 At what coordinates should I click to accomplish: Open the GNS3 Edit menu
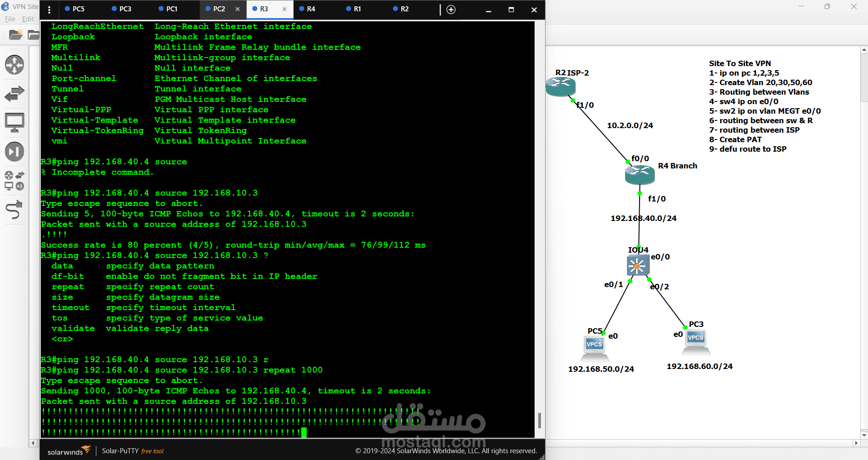point(28,19)
